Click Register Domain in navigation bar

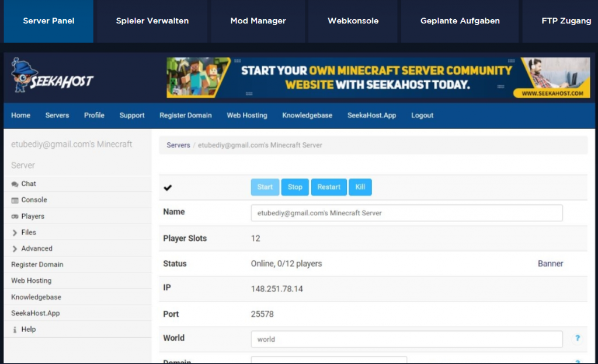click(x=185, y=116)
